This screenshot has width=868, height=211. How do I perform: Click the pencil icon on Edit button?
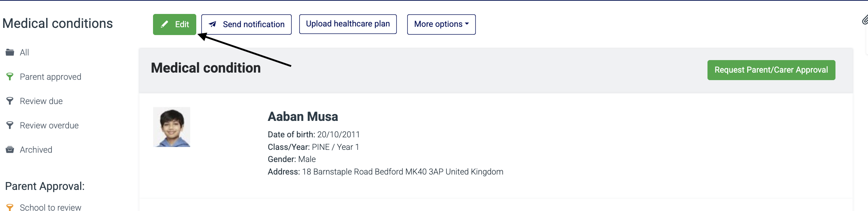[x=164, y=24]
